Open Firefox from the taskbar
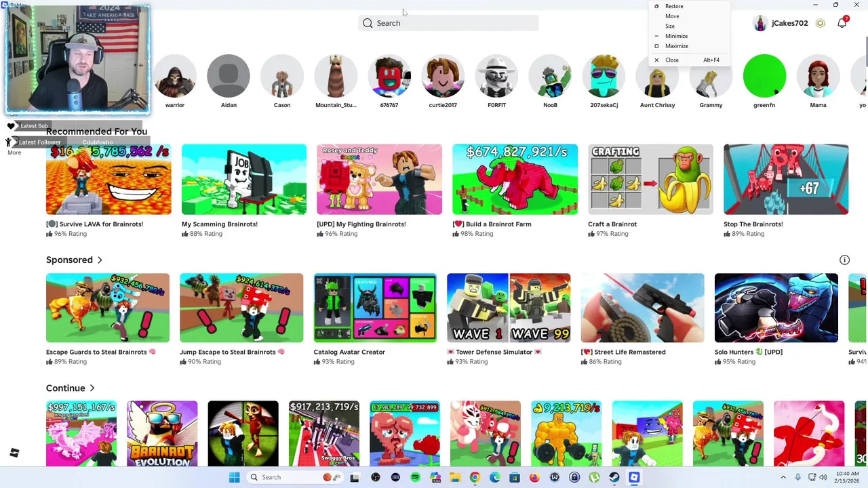 534,477
